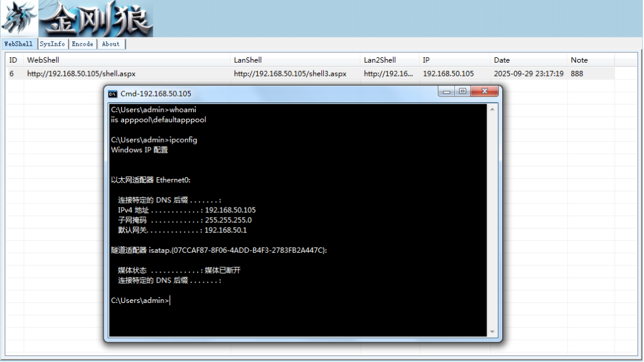This screenshot has width=644, height=362.
Task: Close the Cmd-192.168.50.105 window
Action: 484,91
